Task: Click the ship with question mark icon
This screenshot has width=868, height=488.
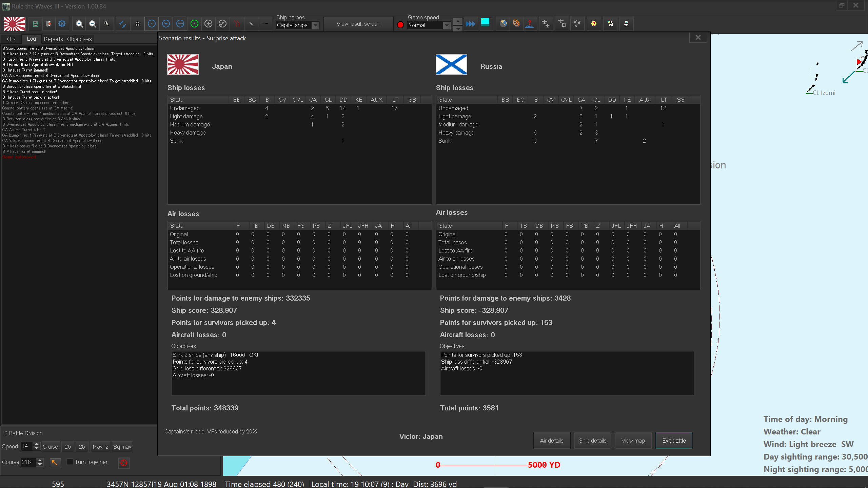Action: point(530,24)
